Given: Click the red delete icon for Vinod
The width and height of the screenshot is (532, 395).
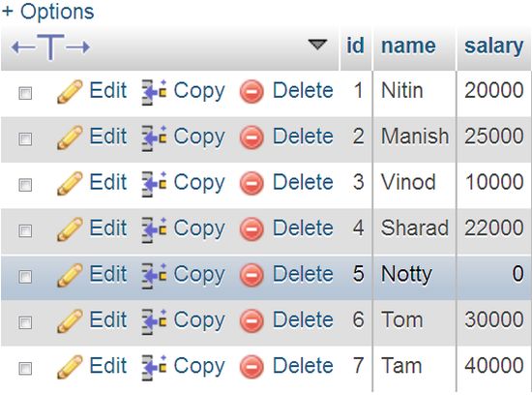Looking at the screenshot, I should (x=251, y=183).
